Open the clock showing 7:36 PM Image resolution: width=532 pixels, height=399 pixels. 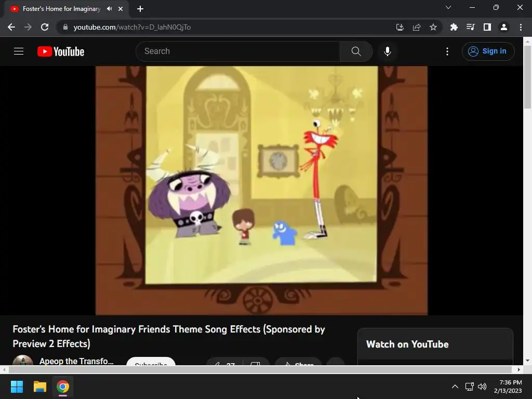(x=508, y=387)
